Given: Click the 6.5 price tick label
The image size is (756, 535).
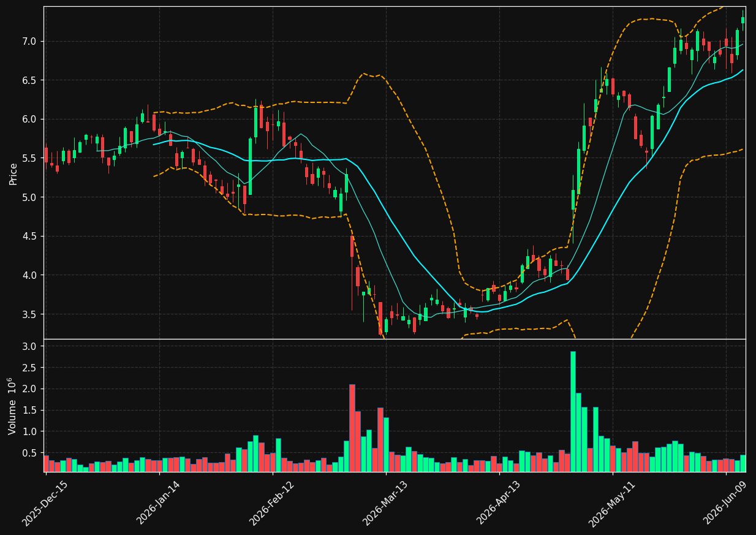Looking at the screenshot, I should [31, 80].
